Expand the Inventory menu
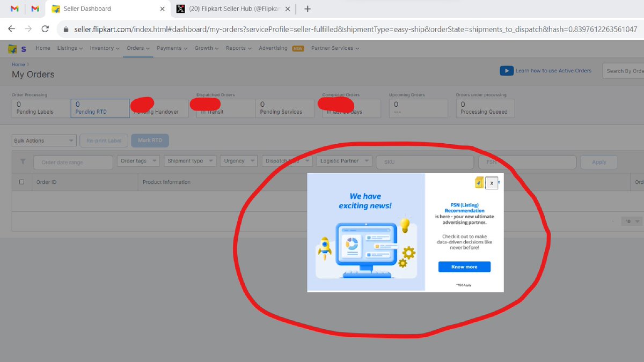The height and width of the screenshot is (362, 644). (x=105, y=48)
